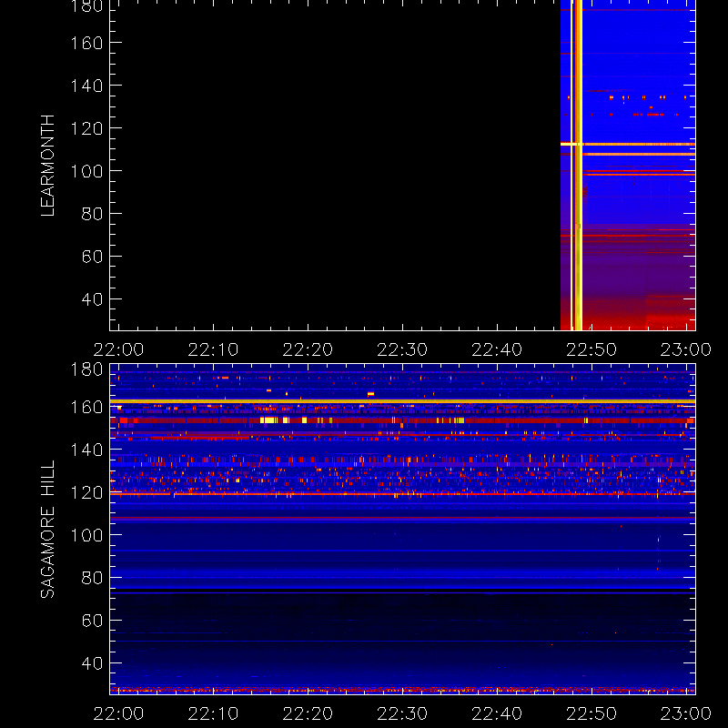Image resolution: width=728 pixels, height=728 pixels.
Task: Click the bright yellow vertical burst in Learmonth spectrogram
Action: [x=577, y=166]
